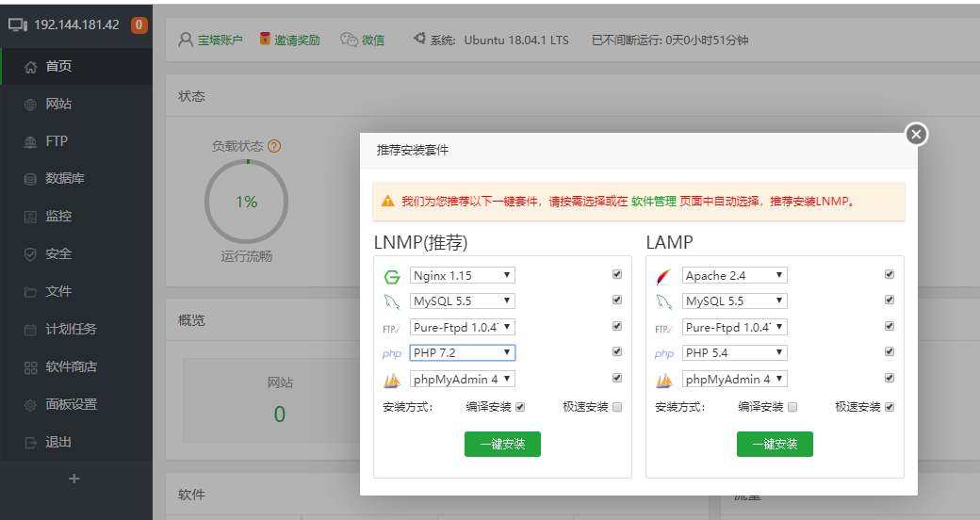Uncheck LNMP phpMyAdmin checkbox

[x=617, y=378]
